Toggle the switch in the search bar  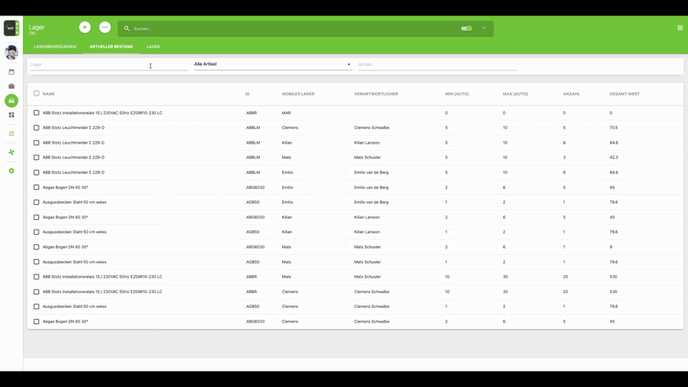click(x=466, y=29)
